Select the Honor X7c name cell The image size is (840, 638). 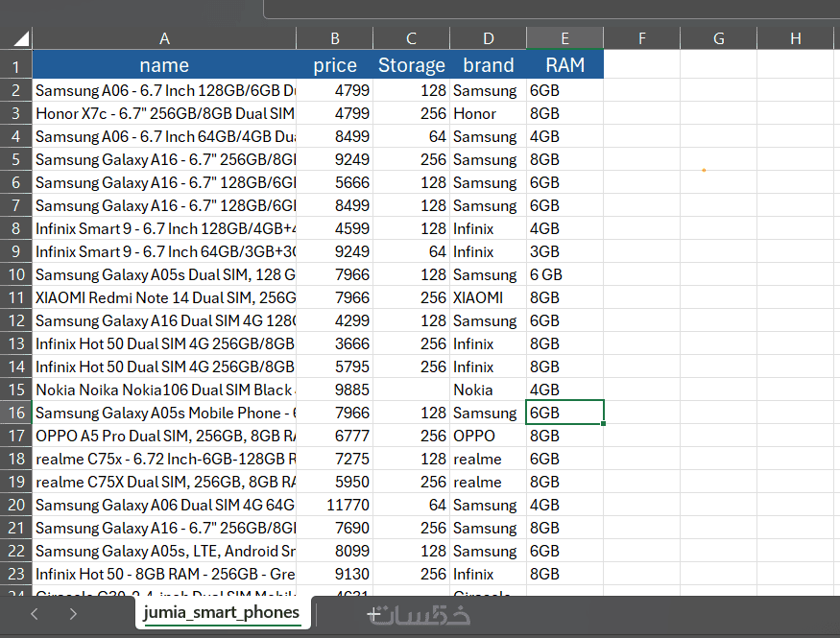tap(164, 113)
